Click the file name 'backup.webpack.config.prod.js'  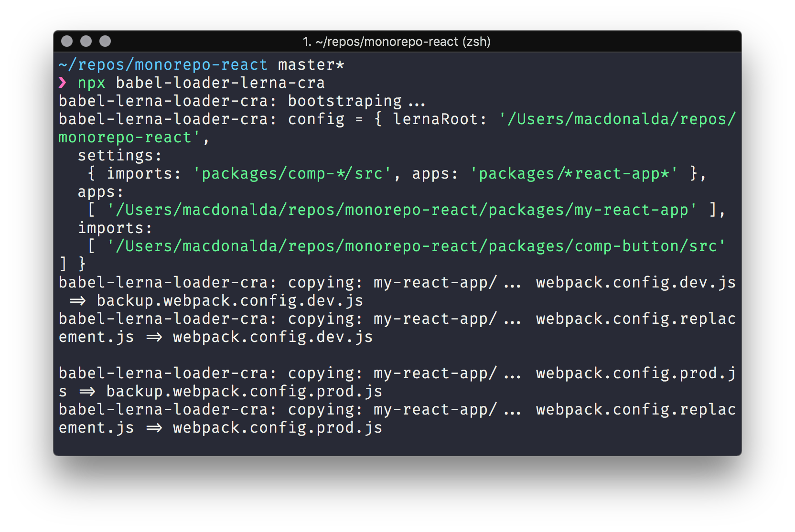244,392
